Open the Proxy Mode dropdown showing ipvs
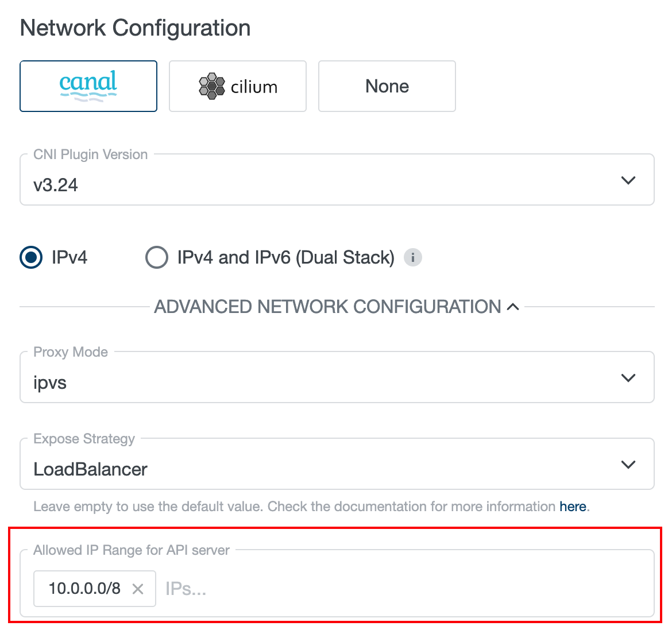Image resolution: width=672 pixels, height=626 pixels. [336, 377]
